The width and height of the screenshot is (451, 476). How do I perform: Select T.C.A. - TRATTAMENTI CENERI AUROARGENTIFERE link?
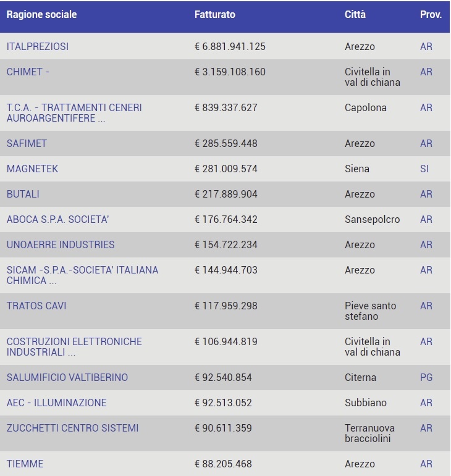pos(74,113)
